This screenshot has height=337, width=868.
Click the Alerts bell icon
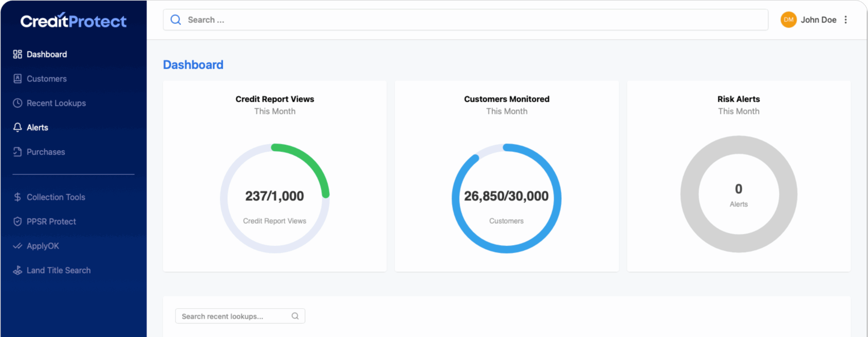tap(17, 128)
